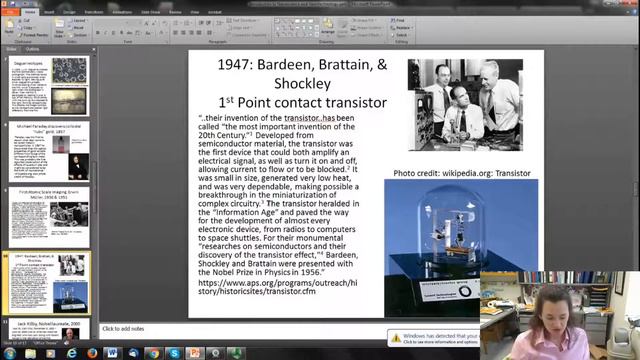Switch to the Slide Show tab

click(x=151, y=12)
